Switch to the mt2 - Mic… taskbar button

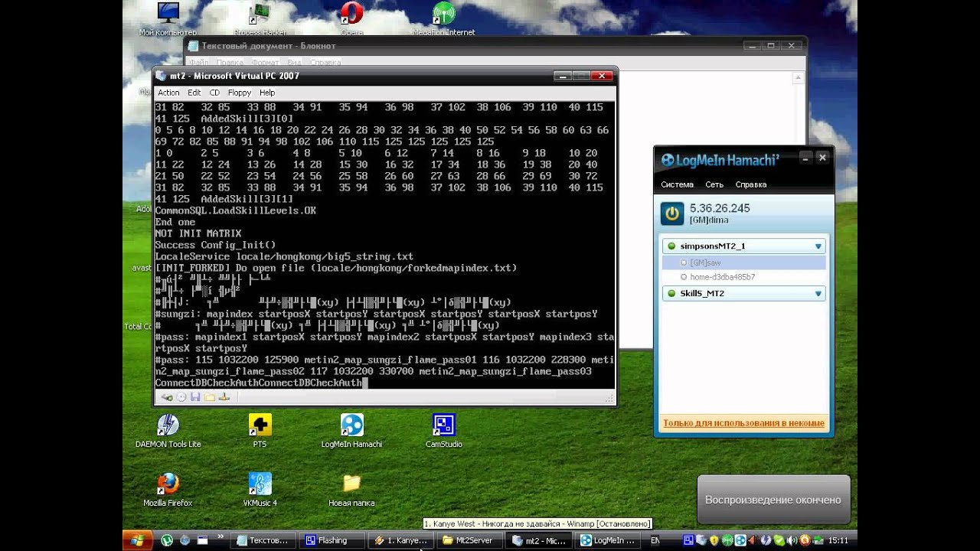tap(540, 540)
